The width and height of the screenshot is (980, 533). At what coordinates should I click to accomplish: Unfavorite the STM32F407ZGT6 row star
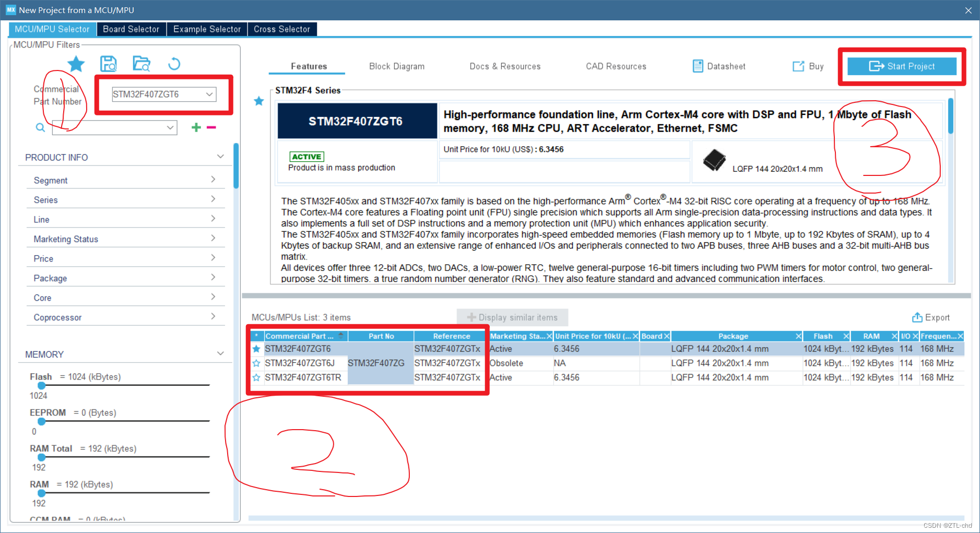pyautogui.click(x=256, y=349)
